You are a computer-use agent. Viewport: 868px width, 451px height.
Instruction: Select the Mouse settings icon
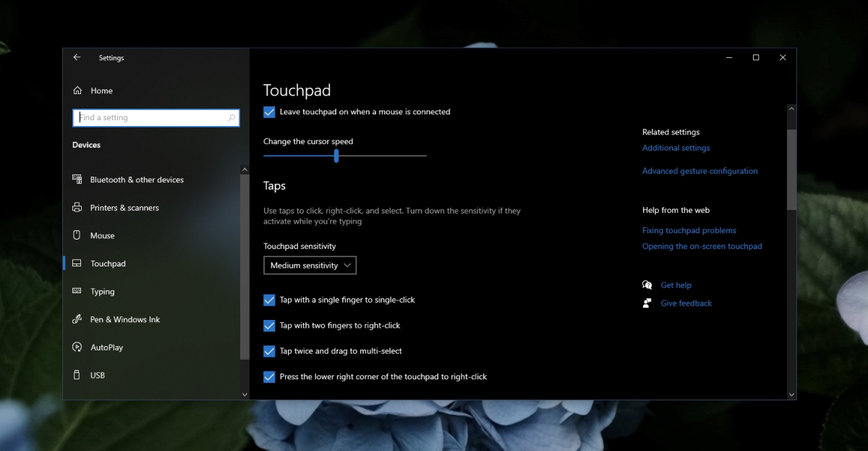77,235
